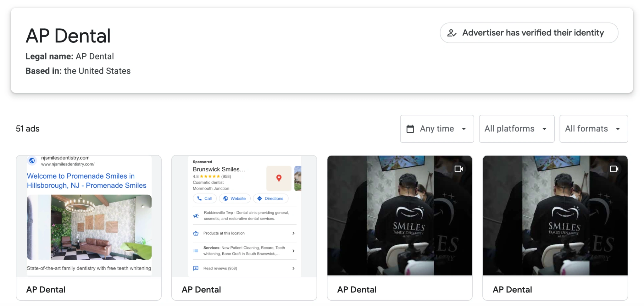Click State-of-the-art family dentistry description text
This screenshot has height=306, width=644.
(89, 268)
